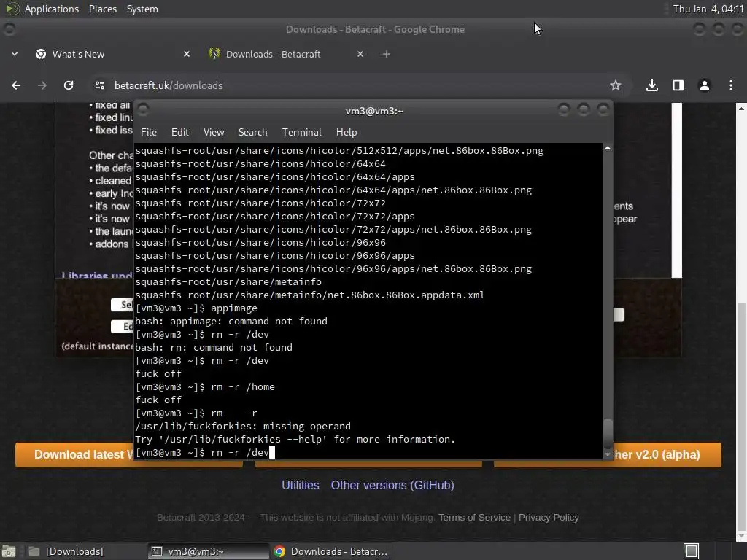The width and height of the screenshot is (747, 560).
Task: Click 'bash: appimage: command not found' line
Action: coord(231,322)
